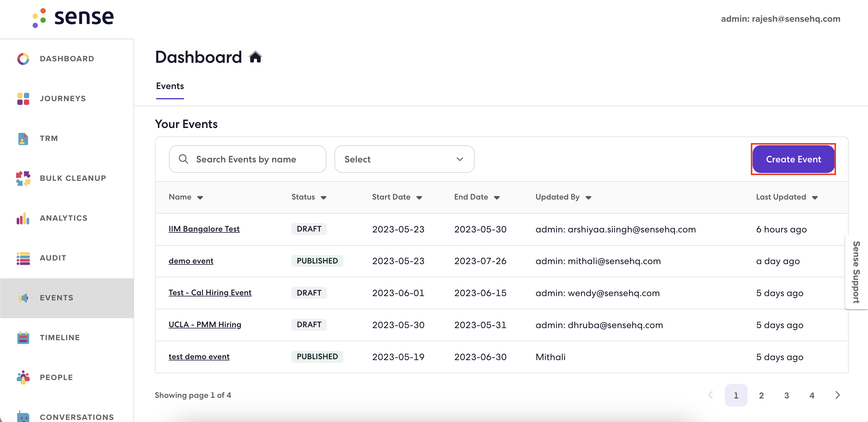The width and height of the screenshot is (868, 422).
Task: Open the TIMELINE sidebar item
Action: [x=67, y=337]
